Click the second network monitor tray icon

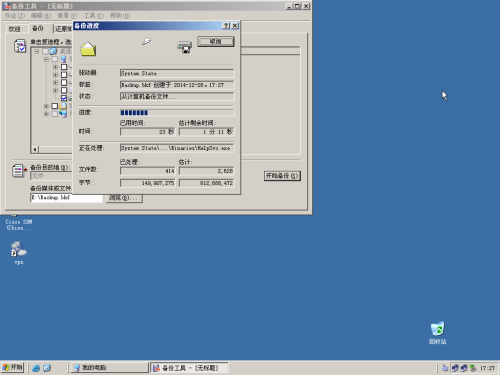click(x=464, y=368)
